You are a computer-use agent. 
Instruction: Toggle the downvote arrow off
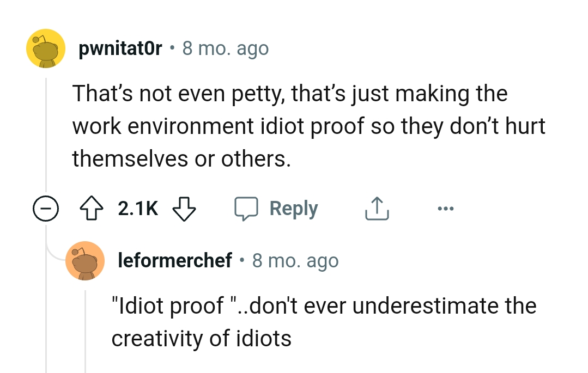(184, 210)
